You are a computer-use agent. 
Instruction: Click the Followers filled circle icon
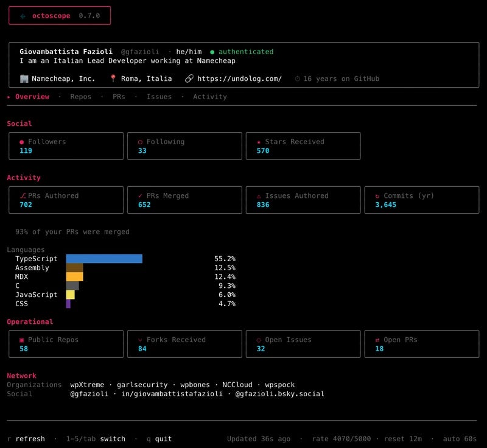(x=21, y=142)
